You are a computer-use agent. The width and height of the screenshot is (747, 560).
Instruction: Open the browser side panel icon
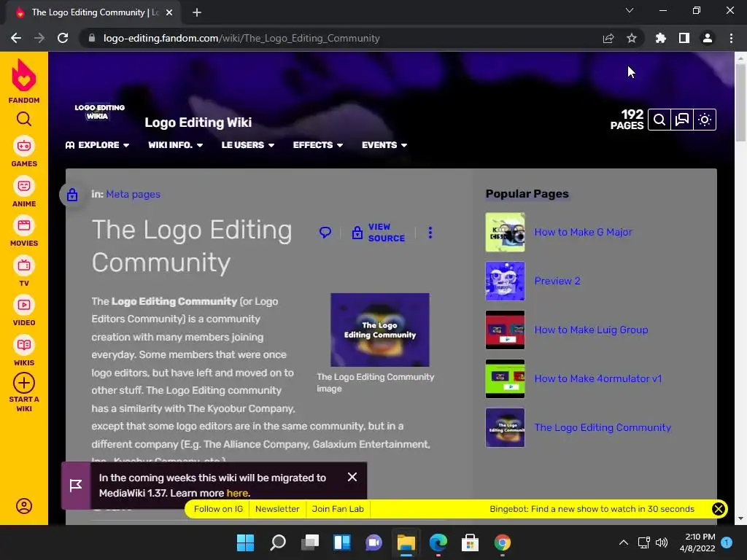[x=684, y=38]
